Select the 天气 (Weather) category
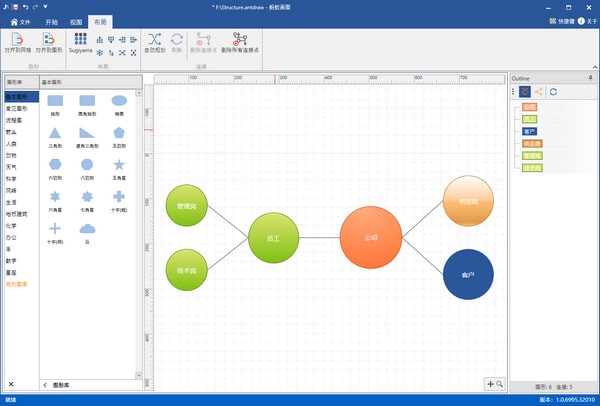 coord(21,167)
